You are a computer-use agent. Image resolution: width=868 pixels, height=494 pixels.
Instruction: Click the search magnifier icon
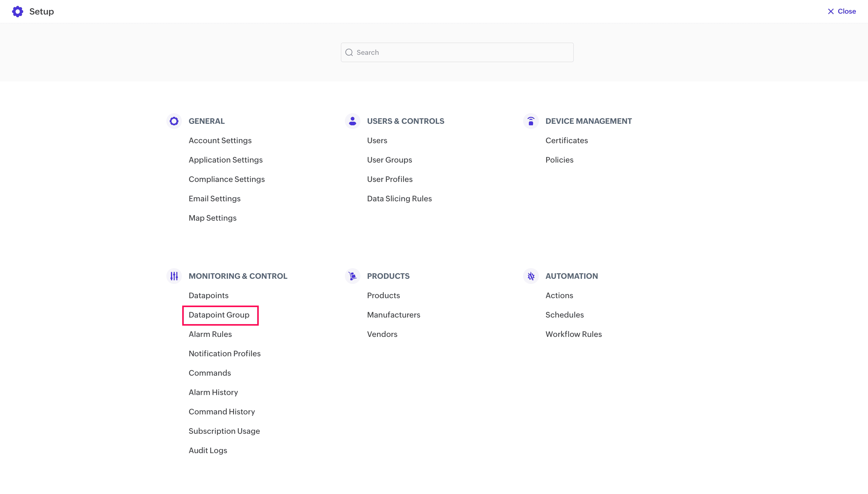[349, 53]
